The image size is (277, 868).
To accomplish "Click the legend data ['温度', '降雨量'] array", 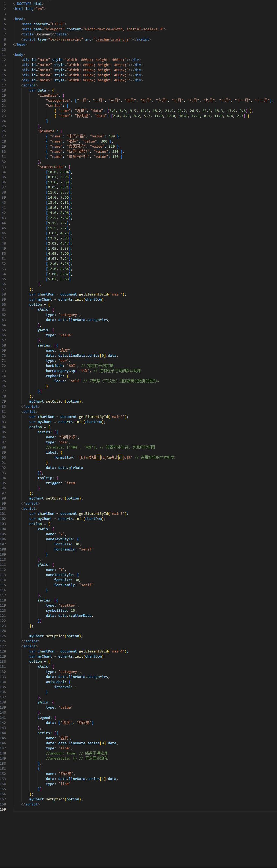I will click(x=76, y=723).
